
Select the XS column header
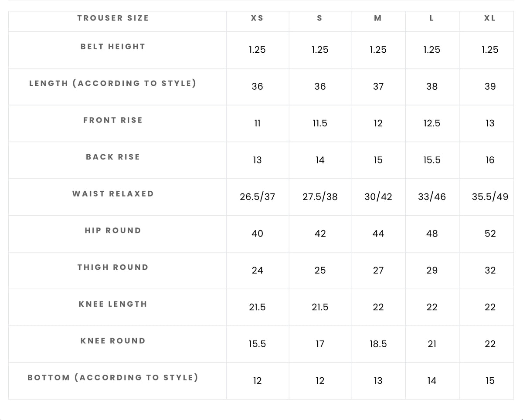[x=257, y=18]
